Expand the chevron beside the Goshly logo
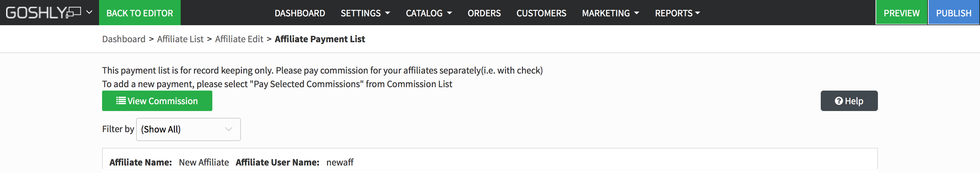The width and height of the screenshot is (980, 173). click(89, 12)
